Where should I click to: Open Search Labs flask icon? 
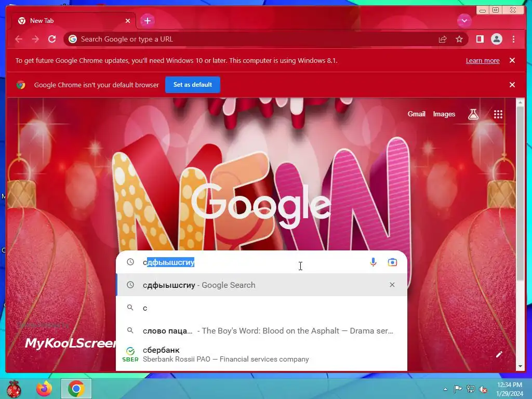click(473, 114)
